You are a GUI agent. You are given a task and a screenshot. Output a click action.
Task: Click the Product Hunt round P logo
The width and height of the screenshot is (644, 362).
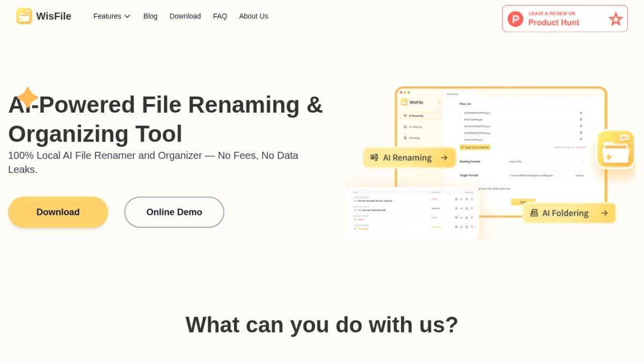(515, 19)
